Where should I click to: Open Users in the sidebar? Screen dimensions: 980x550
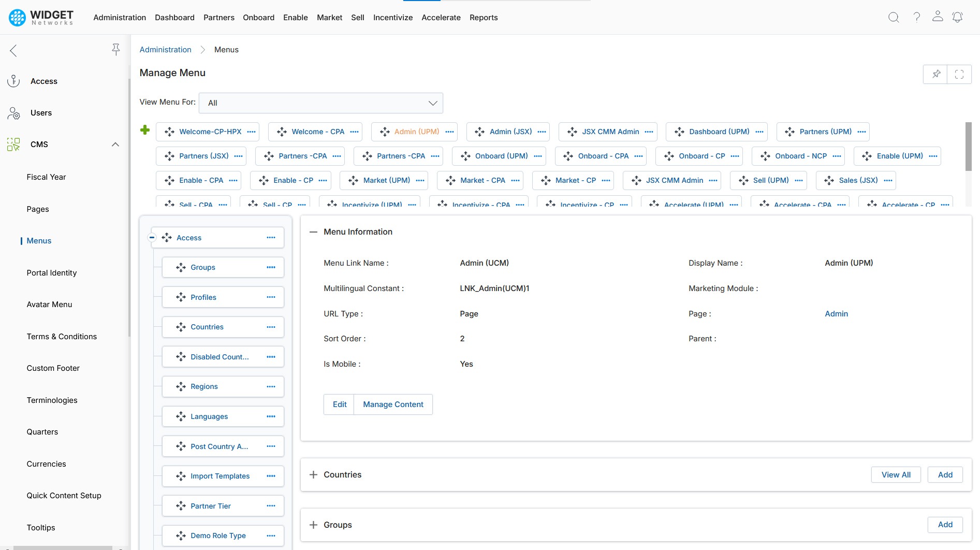coord(41,113)
